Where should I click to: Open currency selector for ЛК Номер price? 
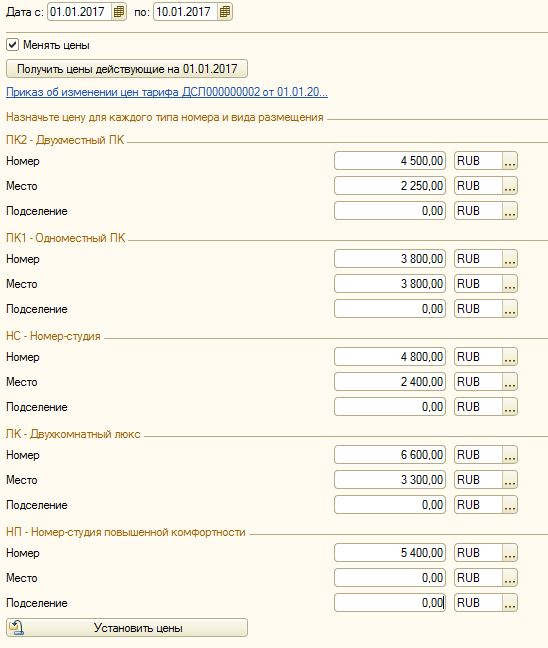coord(510,455)
